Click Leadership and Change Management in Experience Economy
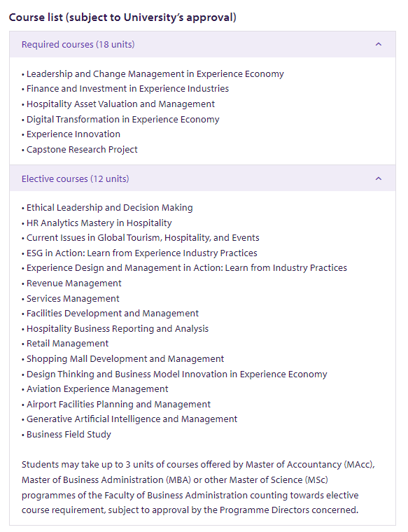Screen dimensions: 408x532 [x=155, y=74]
